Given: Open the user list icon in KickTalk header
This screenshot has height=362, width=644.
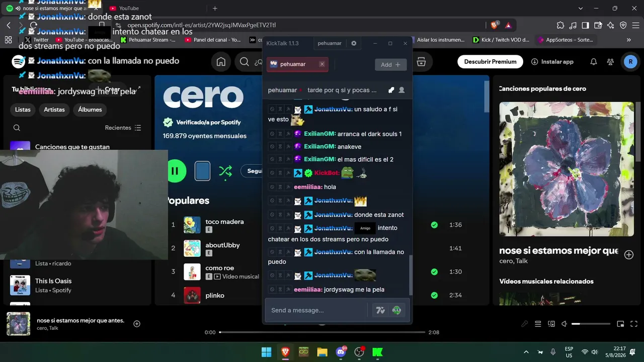Looking at the screenshot, I should [x=401, y=90].
